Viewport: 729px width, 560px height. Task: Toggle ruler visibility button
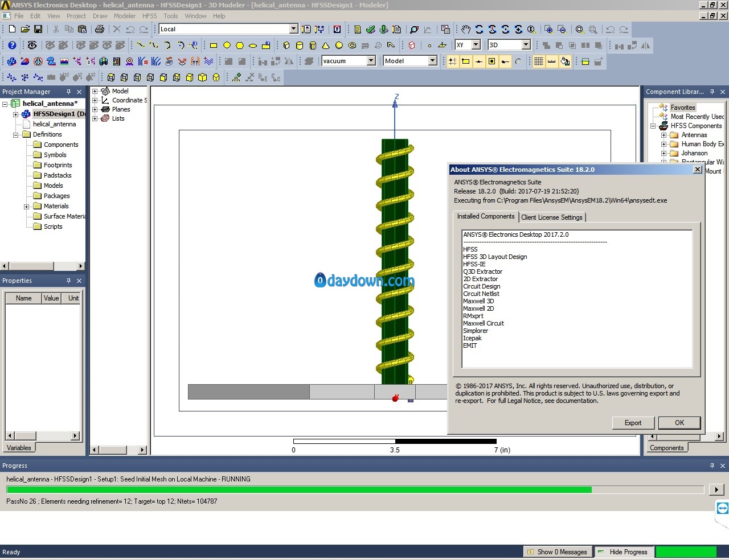[552, 61]
